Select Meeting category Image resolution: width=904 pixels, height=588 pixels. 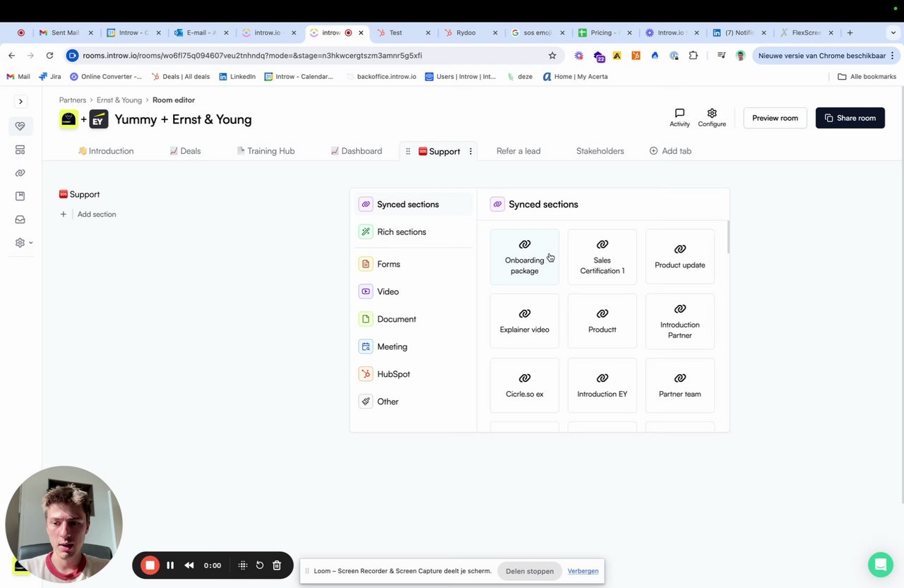(x=414, y=347)
